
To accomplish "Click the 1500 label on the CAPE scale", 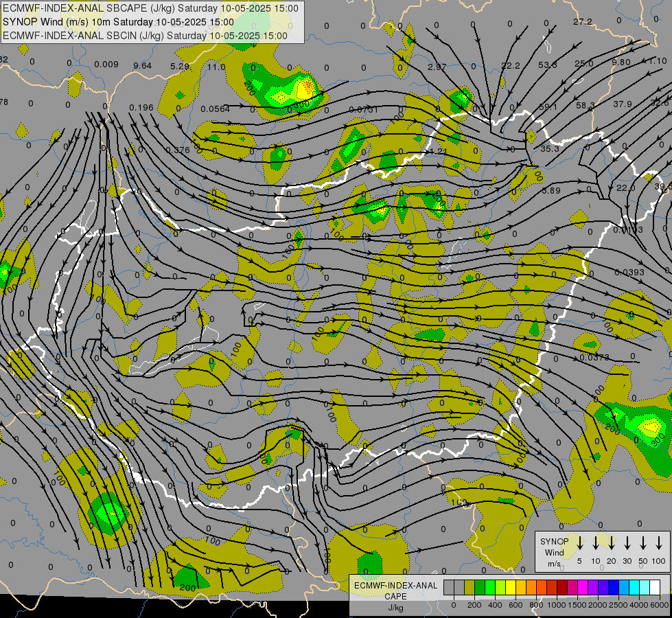I will pos(577,605).
